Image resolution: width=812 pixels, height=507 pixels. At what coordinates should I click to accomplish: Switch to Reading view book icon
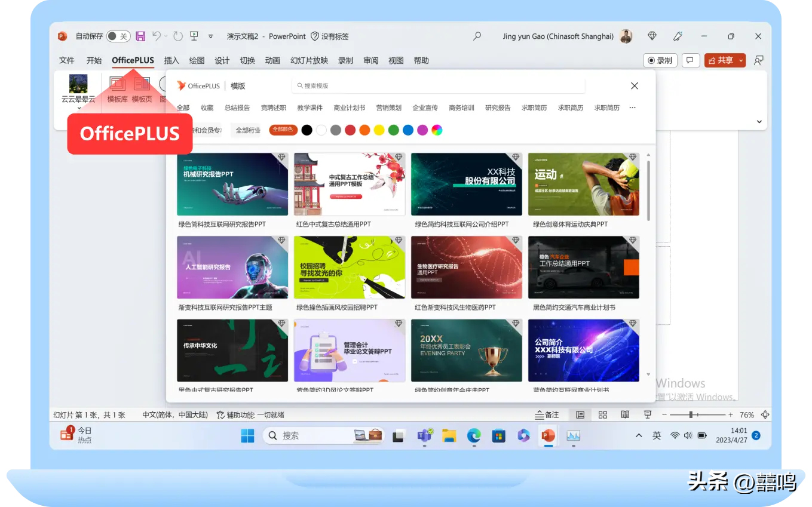(625, 414)
